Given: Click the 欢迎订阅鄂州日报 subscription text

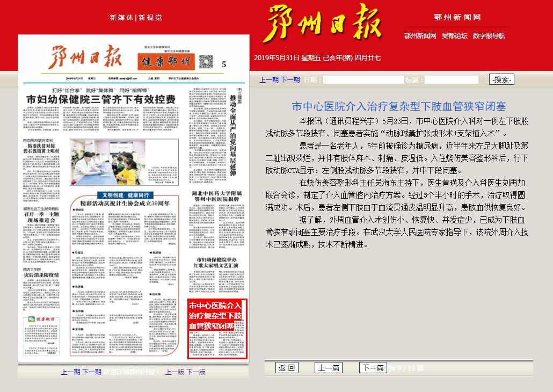Looking at the screenshot, I should pyautogui.click(x=131, y=372).
